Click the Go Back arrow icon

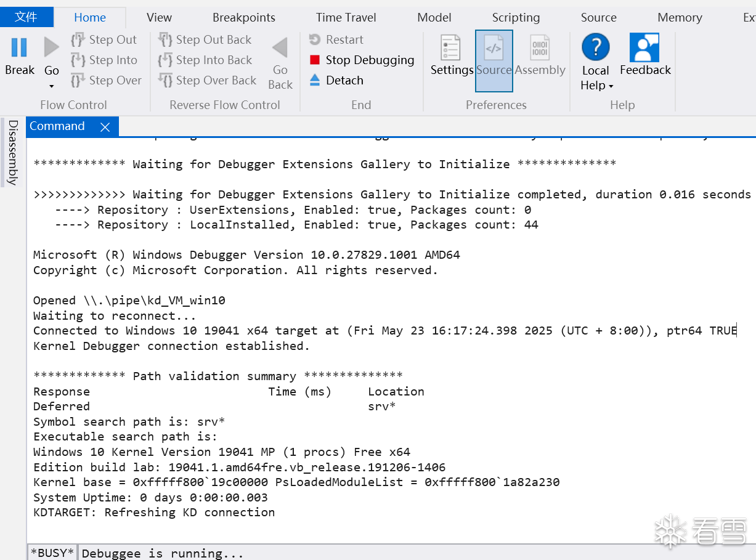coord(280,48)
